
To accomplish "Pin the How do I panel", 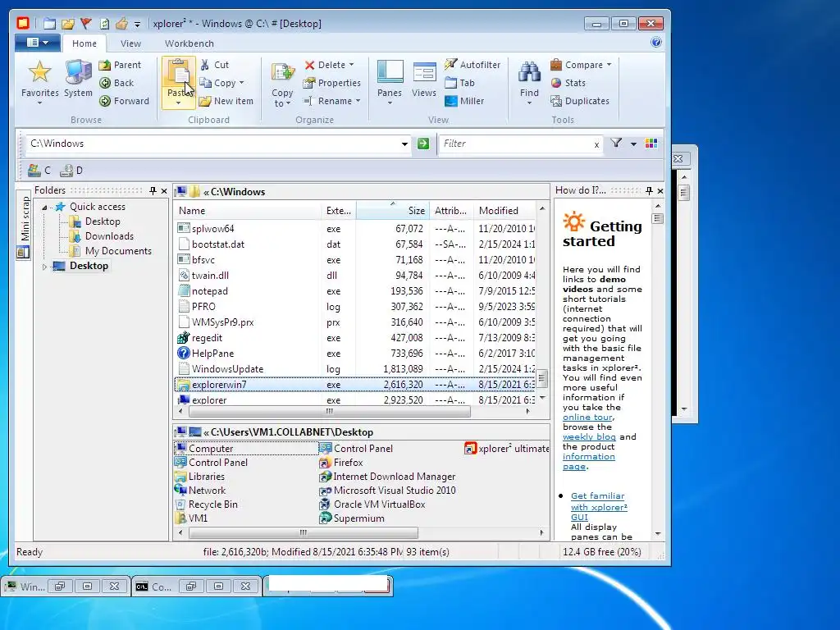I will tap(649, 190).
